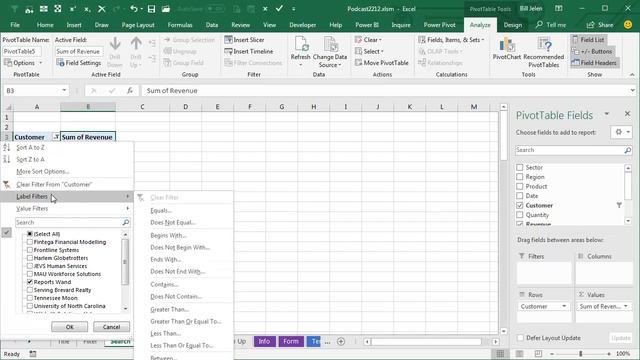The width and height of the screenshot is (640, 360).
Task: Check the Quantity field checkbox
Action: 520,215
